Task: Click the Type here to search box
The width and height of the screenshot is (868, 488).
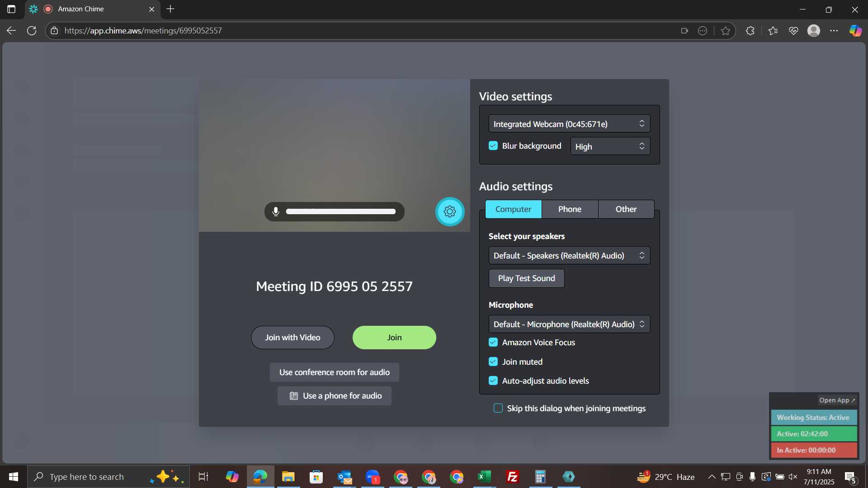Action: pos(108,477)
